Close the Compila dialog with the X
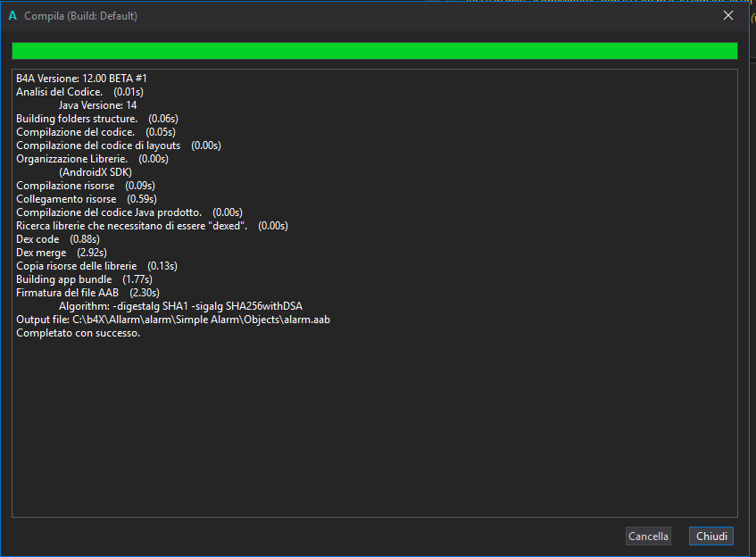The height and width of the screenshot is (557, 756). (x=727, y=16)
